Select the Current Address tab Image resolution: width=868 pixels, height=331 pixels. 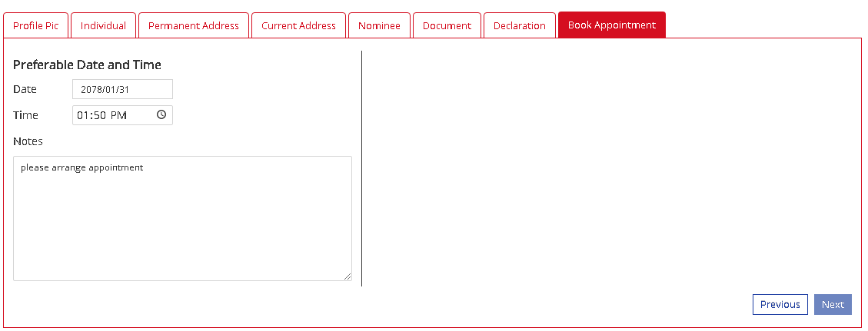[298, 25]
